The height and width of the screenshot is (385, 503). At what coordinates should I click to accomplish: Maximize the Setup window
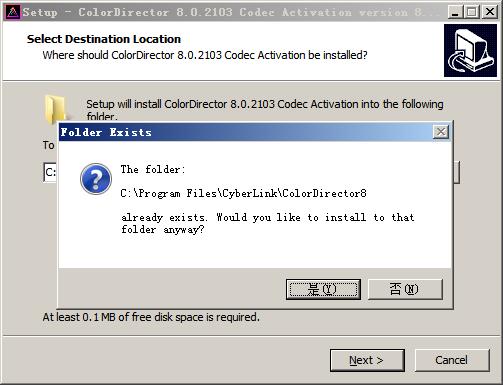click(472, 12)
